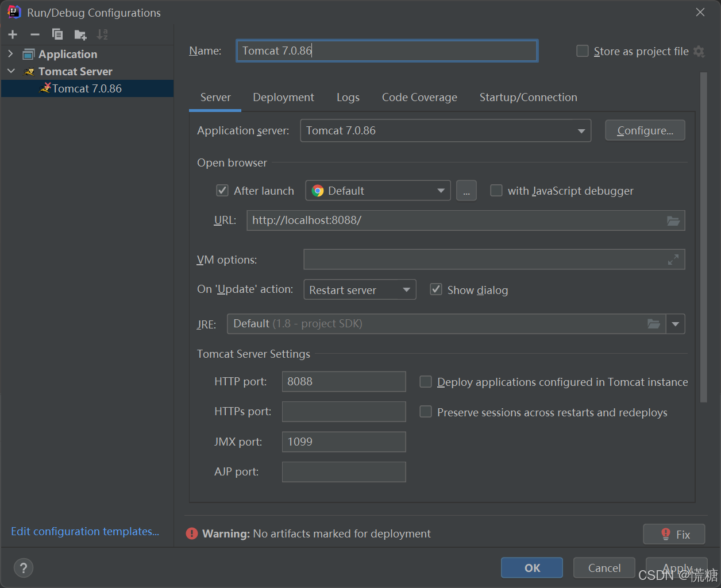Image resolution: width=721 pixels, height=588 pixels.
Task: Expand the Application tree node
Action: (x=10, y=54)
